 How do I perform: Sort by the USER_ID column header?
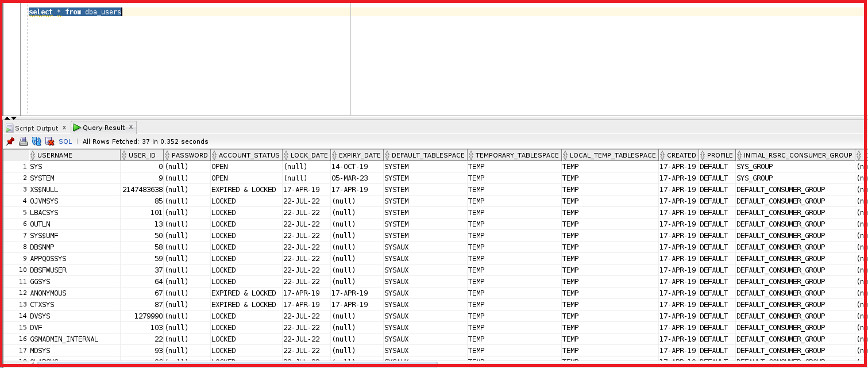coord(142,155)
